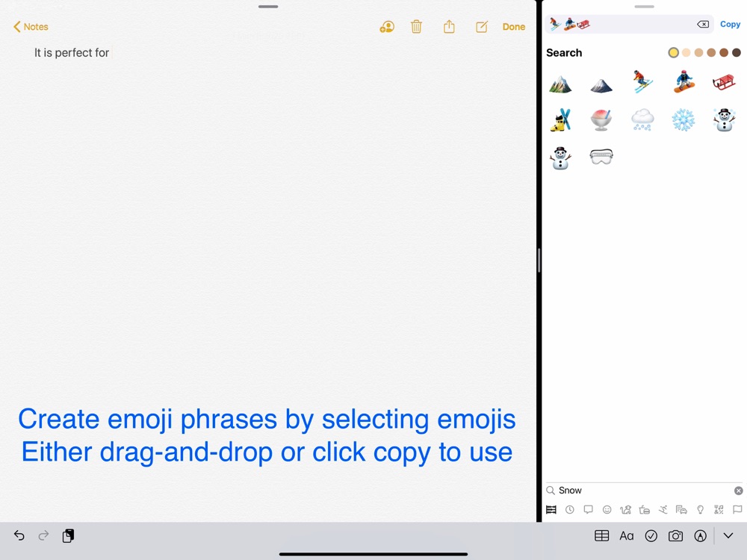Pick the goggles emoji
This screenshot has height=560, width=747.
(601, 157)
